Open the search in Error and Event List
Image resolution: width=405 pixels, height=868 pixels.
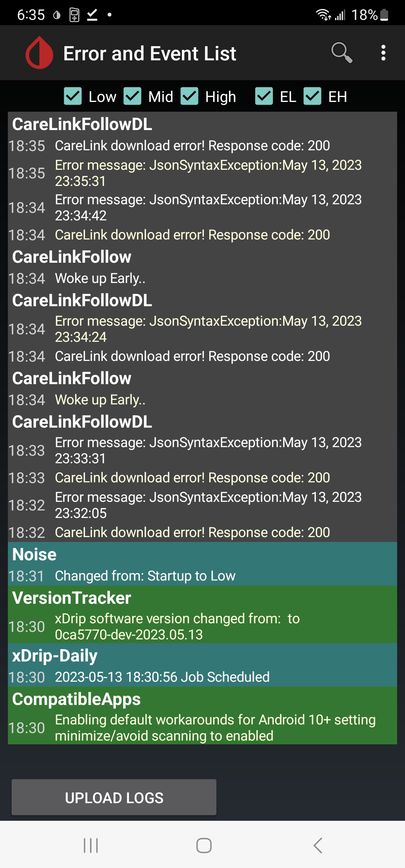click(x=342, y=53)
